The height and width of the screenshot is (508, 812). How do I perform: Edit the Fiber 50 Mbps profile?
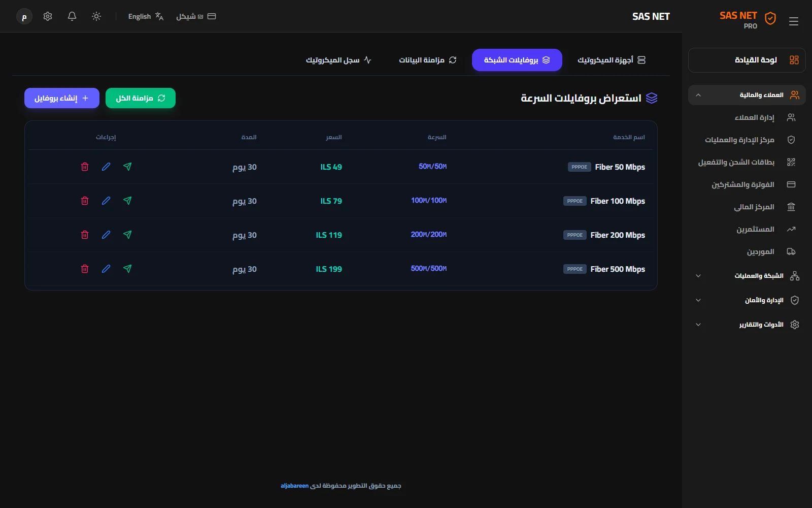click(106, 167)
